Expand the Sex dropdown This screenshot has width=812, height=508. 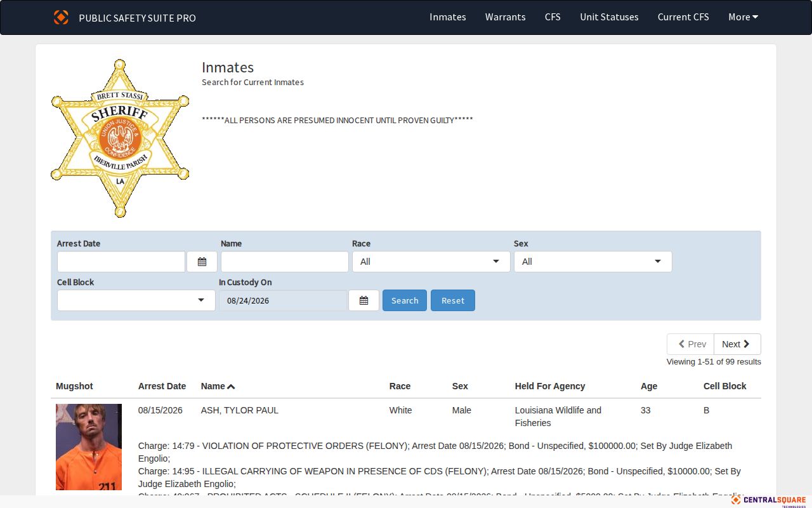593,262
